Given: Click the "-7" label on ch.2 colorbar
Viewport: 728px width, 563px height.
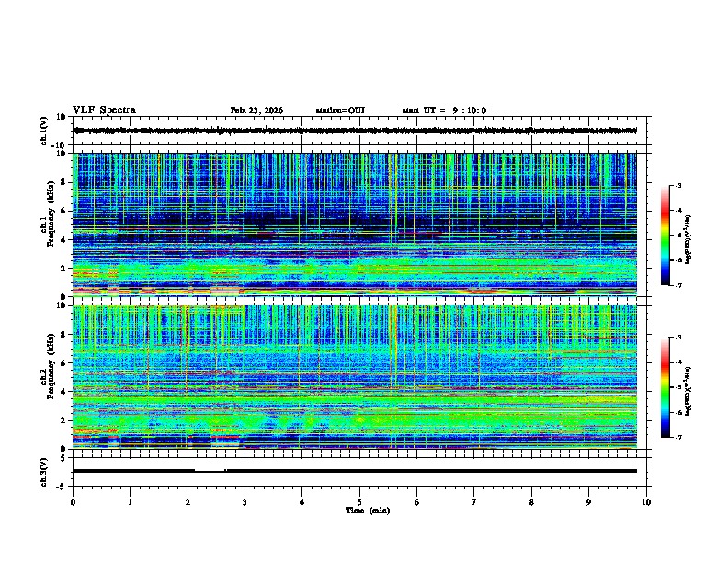Looking at the screenshot, I should [x=677, y=437].
